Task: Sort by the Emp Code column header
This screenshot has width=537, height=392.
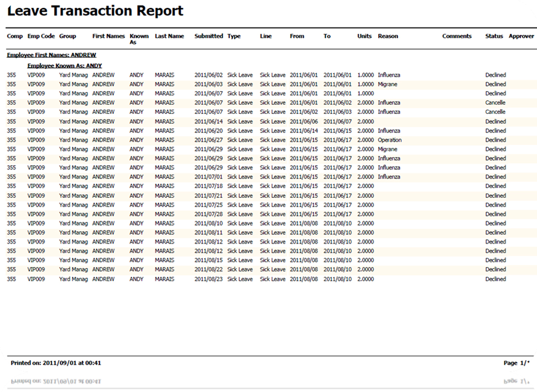Action: [x=40, y=36]
